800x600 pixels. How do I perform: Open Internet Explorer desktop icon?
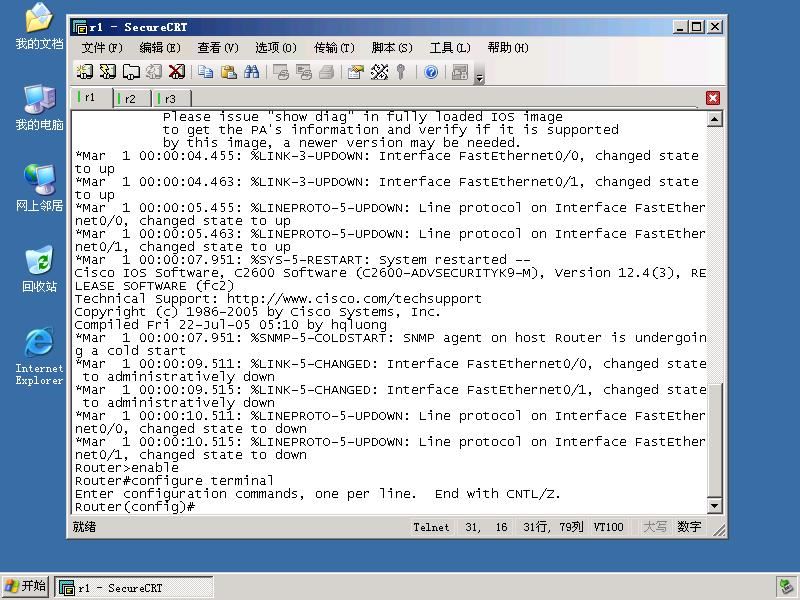(39, 356)
